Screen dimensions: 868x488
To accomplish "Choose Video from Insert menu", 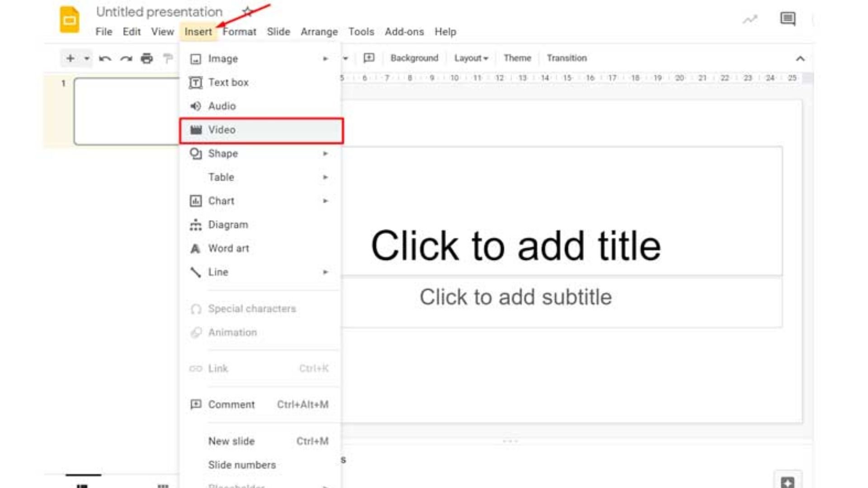I will click(261, 130).
